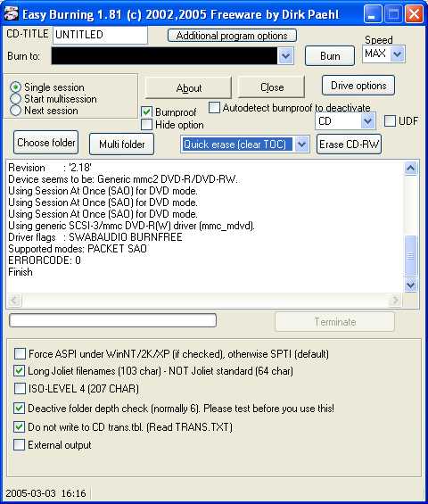Click the horizontal scroll left arrow
Image resolution: width=428 pixels, height=504 pixels.
point(14,301)
